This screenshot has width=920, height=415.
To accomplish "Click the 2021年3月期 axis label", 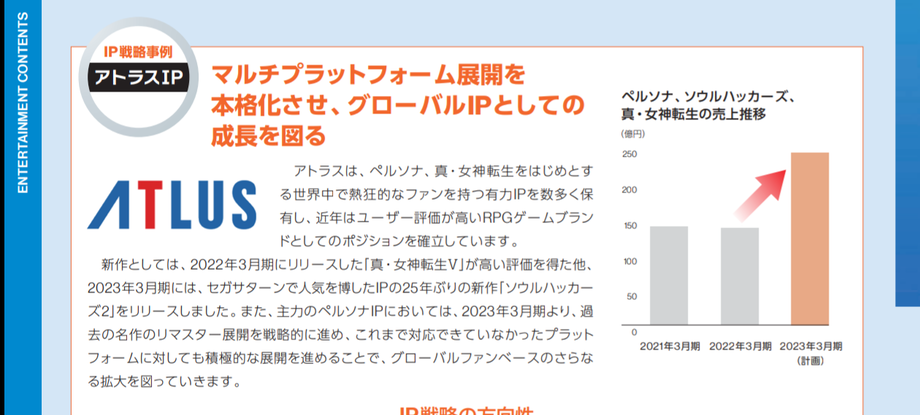I will click(669, 346).
